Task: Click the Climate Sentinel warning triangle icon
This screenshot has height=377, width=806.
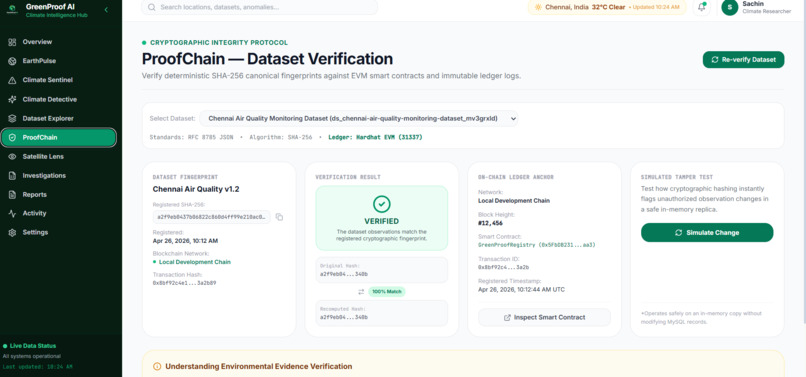Action: pos(12,80)
